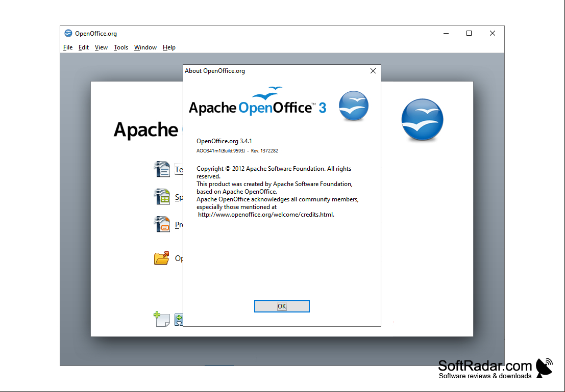
Task: Maximize the OpenOffice.org main window
Action: 469,34
